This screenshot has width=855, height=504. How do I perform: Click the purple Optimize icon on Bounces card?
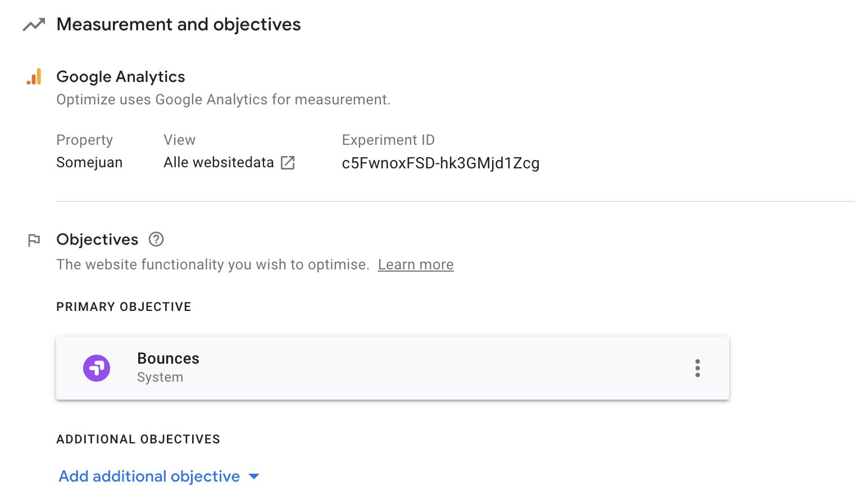point(97,368)
